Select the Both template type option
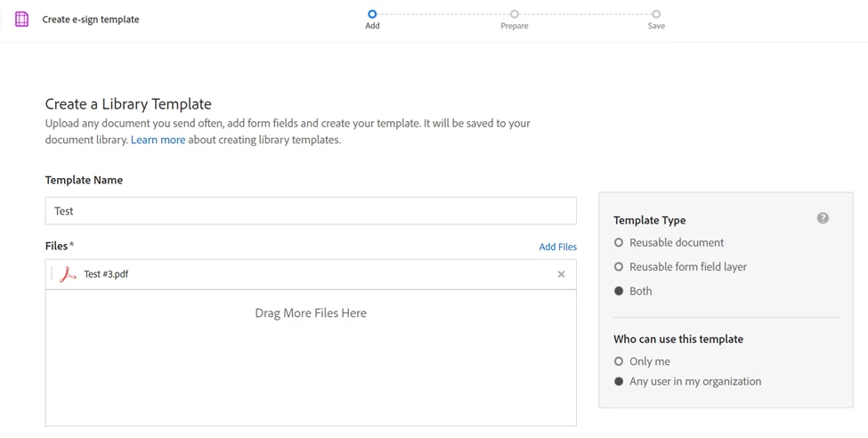 pos(619,291)
